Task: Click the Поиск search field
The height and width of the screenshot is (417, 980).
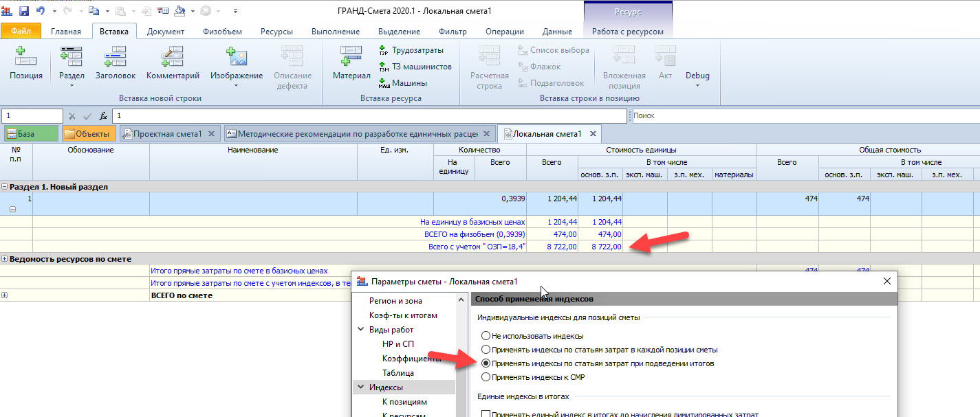Action: pyautogui.click(x=805, y=116)
